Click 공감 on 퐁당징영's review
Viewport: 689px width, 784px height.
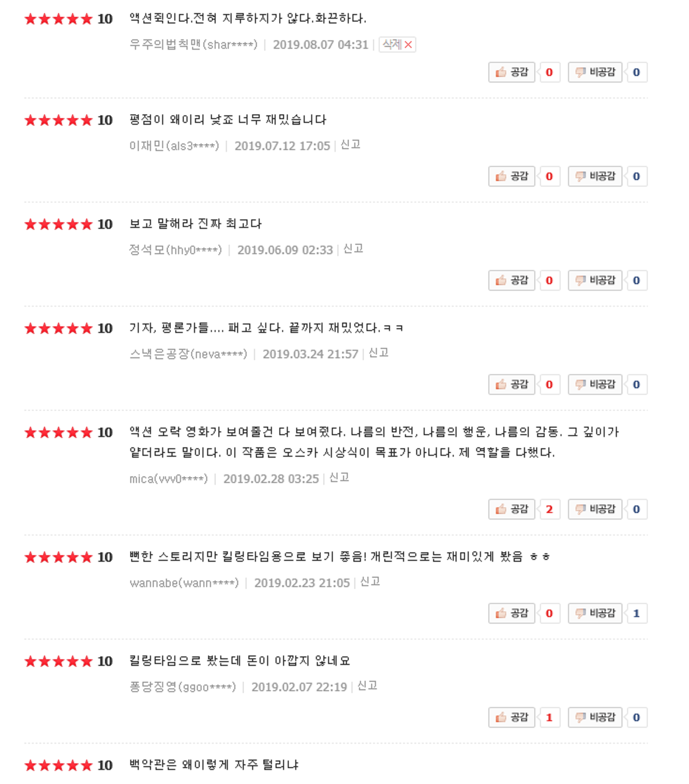click(x=511, y=717)
